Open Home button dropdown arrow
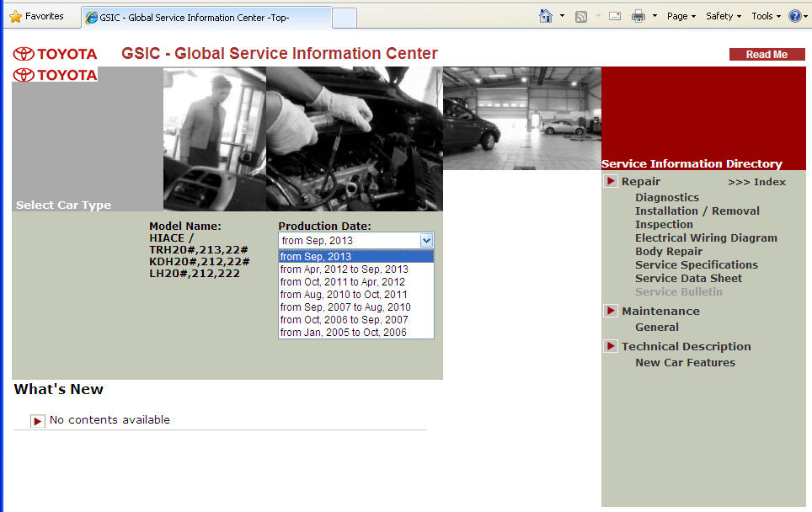812x512 pixels. (562, 16)
